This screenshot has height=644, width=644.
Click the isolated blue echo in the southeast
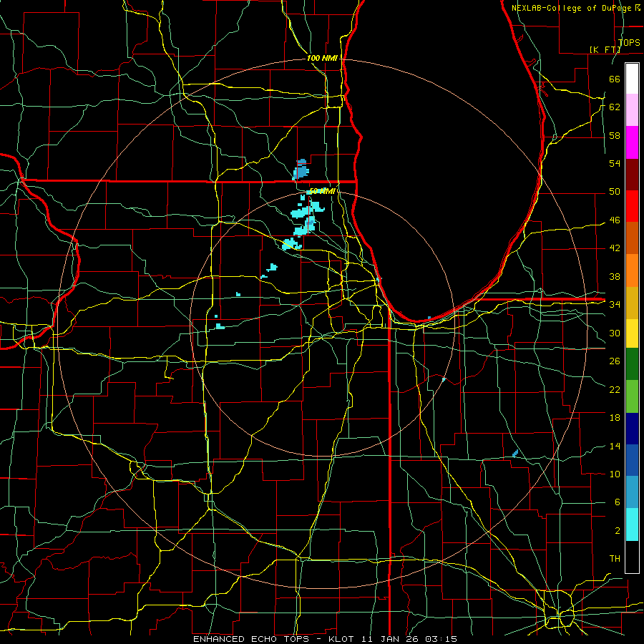click(x=515, y=454)
